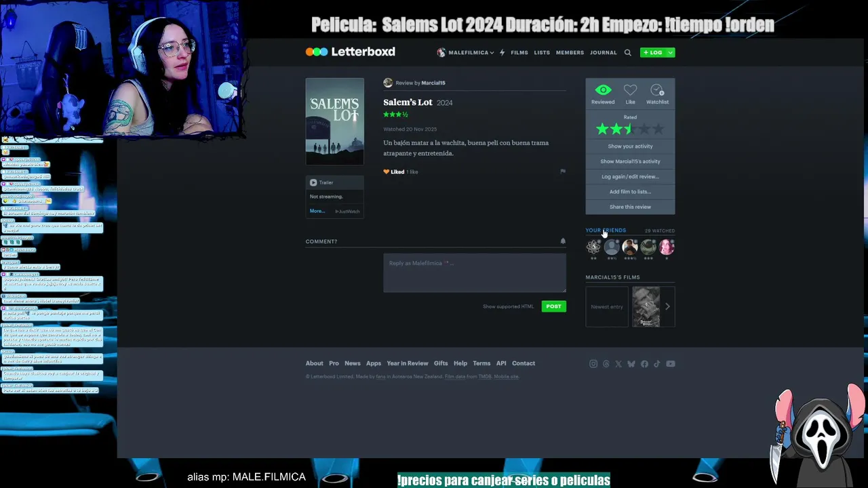Select Log again / edit review
The image size is (868, 488).
coord(630,177)
